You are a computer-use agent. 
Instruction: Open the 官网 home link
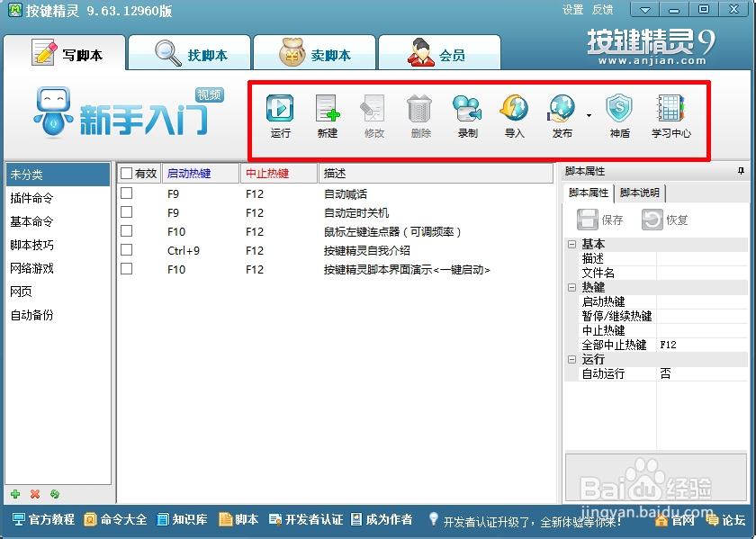click(675, 520)
